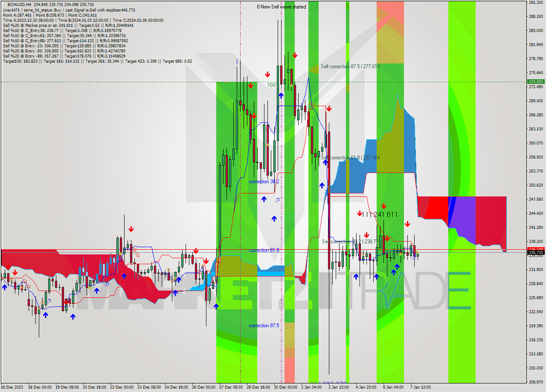Click the 'I I I 241.611' point label
This screenshot has height=392, width=546.
380,214
